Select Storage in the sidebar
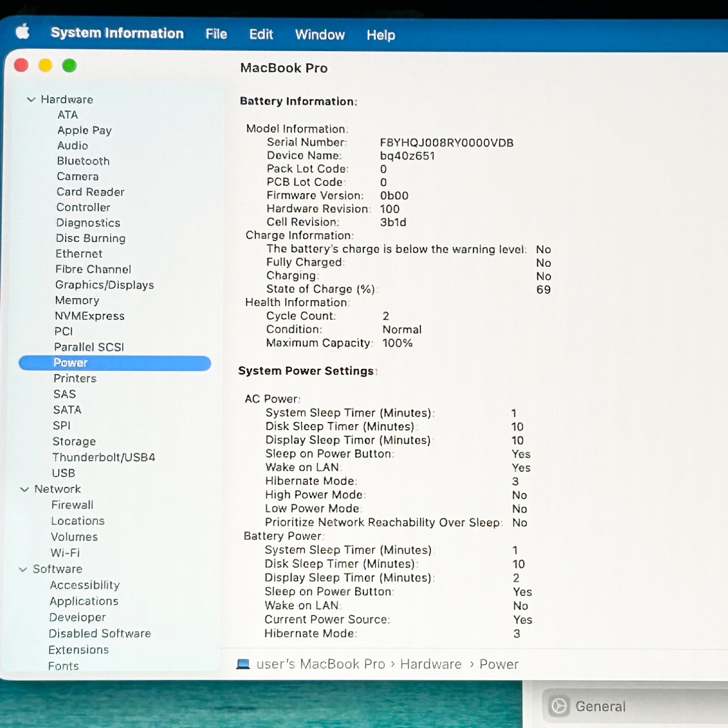The width and height of the screenshot is (728, 728). coord(74,442)
